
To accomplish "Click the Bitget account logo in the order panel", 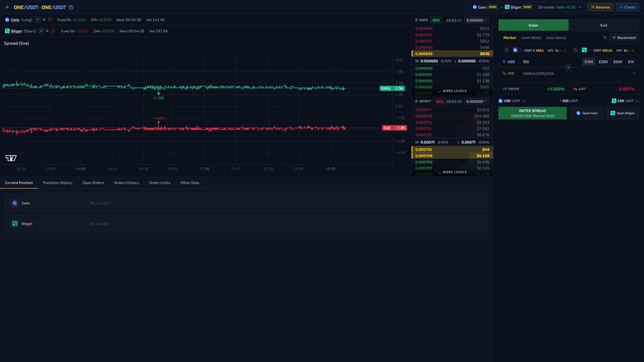I will [x=584, y=50].
